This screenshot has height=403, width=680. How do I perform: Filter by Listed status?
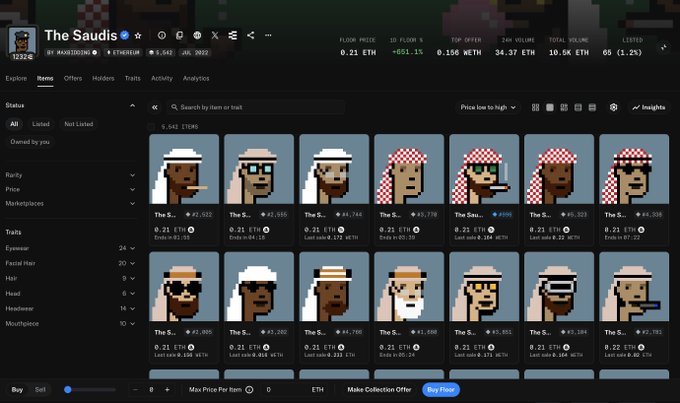[x=41, y=124]
